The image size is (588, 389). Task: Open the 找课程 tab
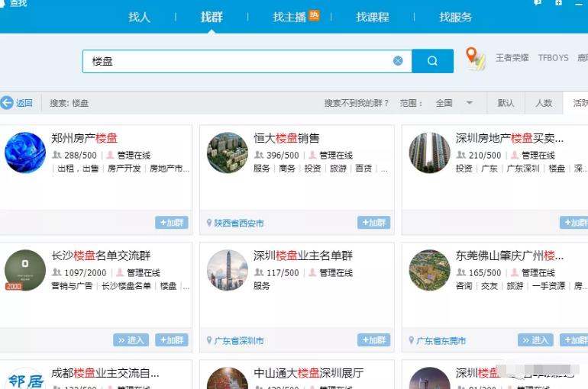373,18
